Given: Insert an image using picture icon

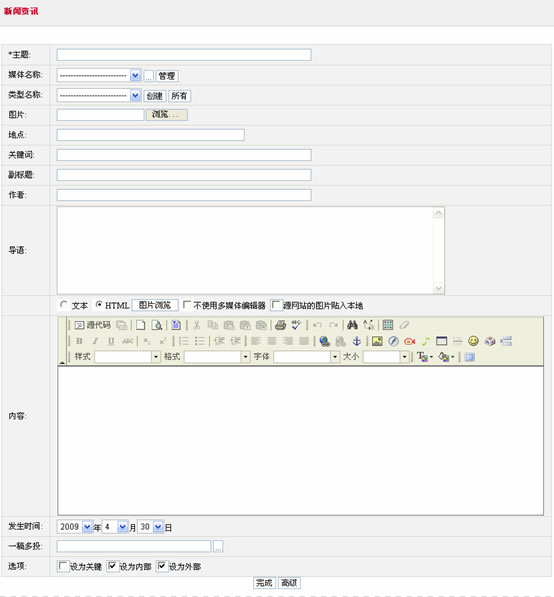Looking at the screenshot, I should (377, 341).
